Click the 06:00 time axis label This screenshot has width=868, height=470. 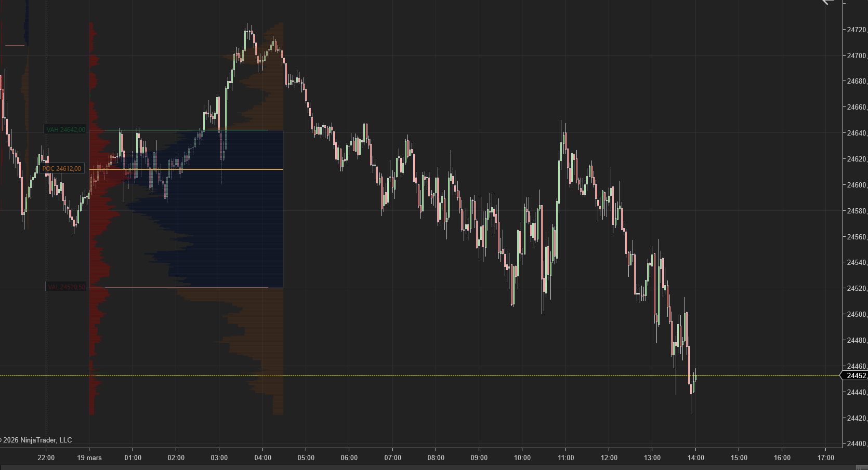pos(349,458)
